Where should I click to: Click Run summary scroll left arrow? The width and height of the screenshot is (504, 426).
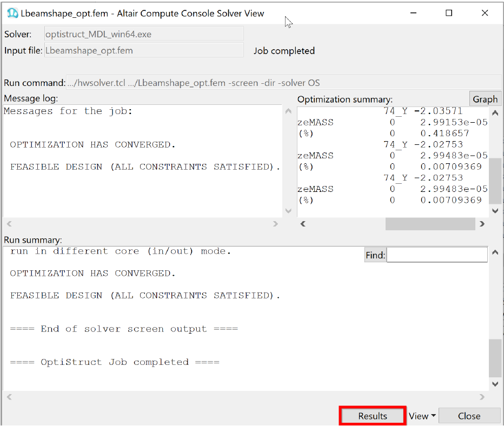[x=9, y=397]
